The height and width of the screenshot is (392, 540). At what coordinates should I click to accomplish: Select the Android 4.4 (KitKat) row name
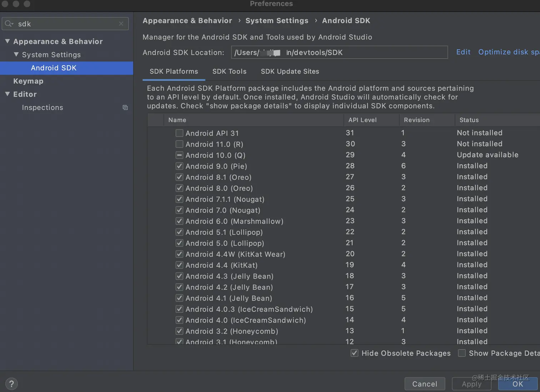221,265
